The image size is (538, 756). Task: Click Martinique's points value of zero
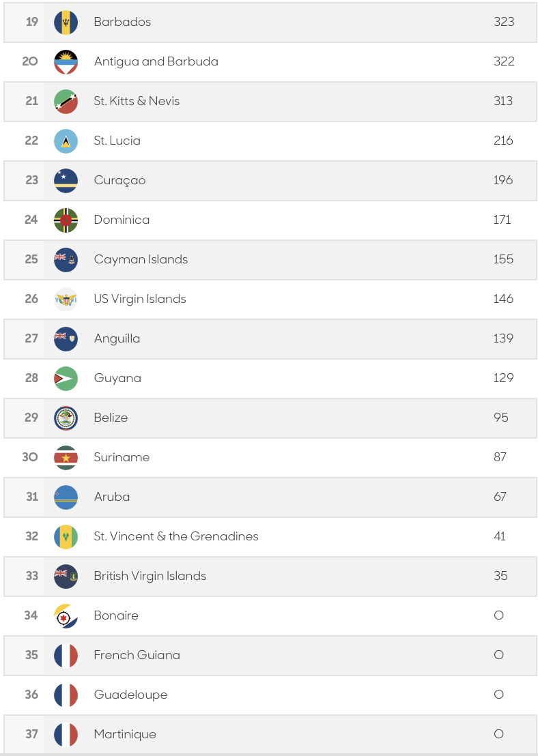point(499,734)
